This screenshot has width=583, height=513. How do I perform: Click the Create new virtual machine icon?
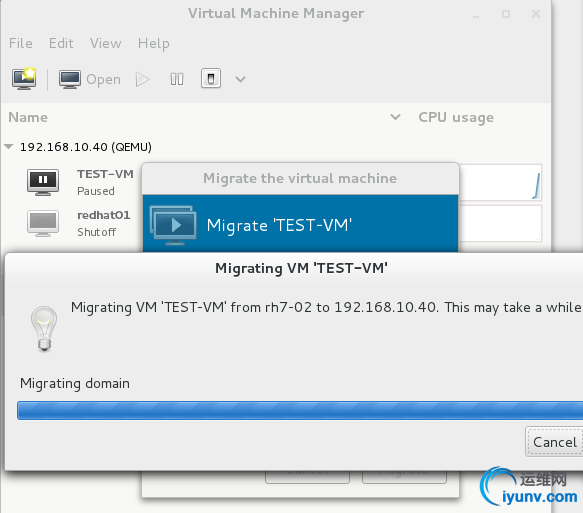point(24,78)
